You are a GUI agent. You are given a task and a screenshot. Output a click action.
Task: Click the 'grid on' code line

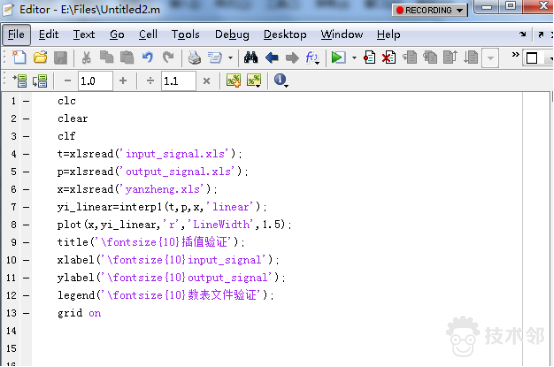pos(79,313)
